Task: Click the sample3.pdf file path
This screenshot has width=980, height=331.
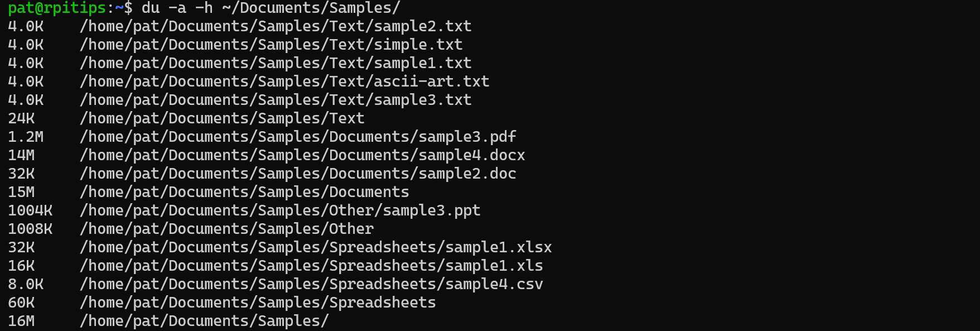Action: tap(298, 137)
